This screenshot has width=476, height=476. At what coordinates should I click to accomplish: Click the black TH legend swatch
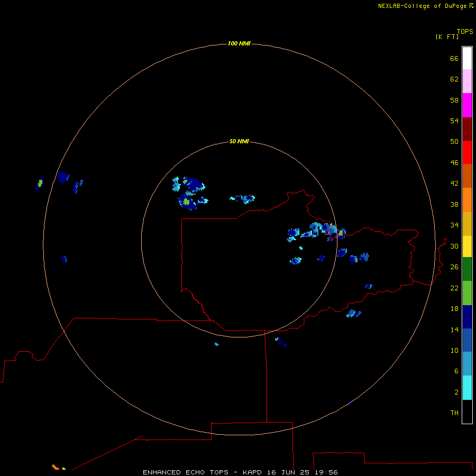[x=467, y=411]
